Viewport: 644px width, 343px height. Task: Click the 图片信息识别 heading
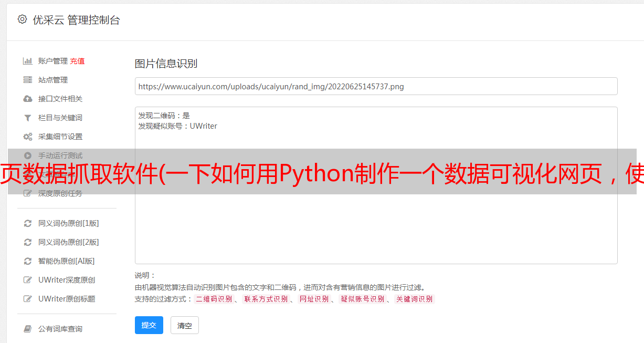pos(166,64)
